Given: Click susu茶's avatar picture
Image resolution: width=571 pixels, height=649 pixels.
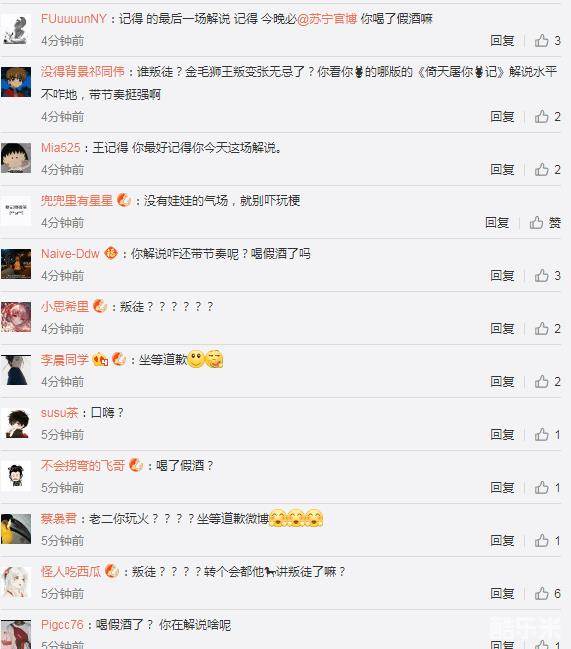Looking at the screenshot, I should click(16, 423).
